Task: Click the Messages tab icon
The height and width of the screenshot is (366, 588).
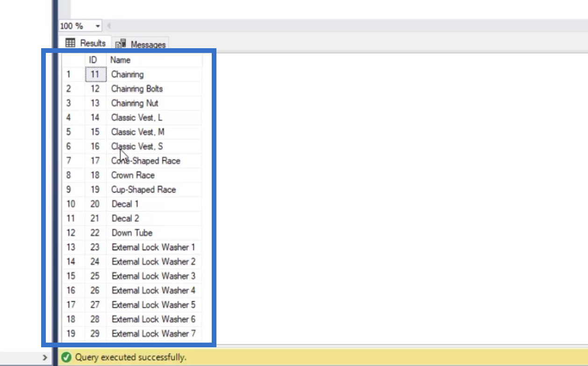Action: (x=121, y=44)
